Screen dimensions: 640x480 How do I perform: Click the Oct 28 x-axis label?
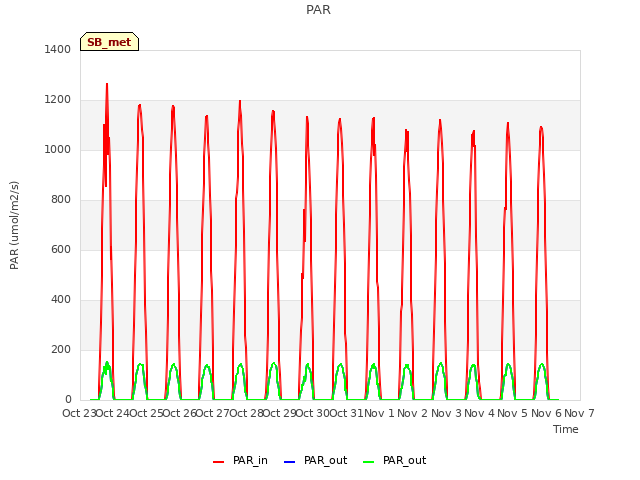coord(246,413)
